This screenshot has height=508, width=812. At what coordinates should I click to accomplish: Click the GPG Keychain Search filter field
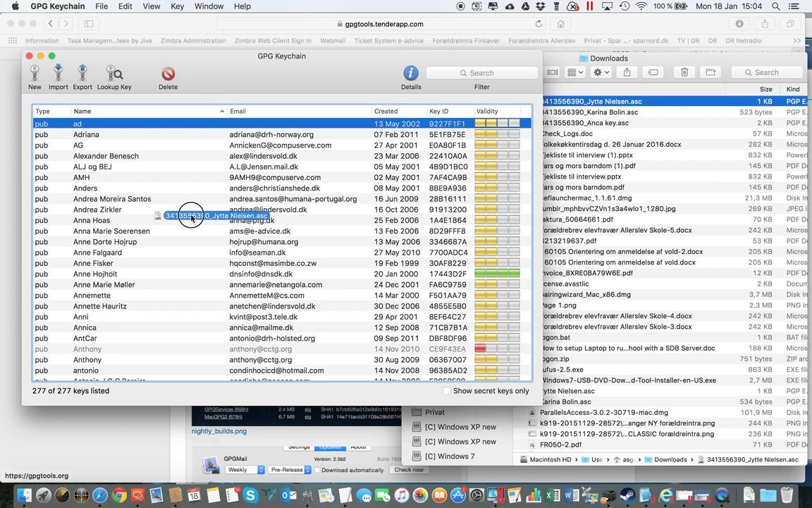(x=481, y=73)
